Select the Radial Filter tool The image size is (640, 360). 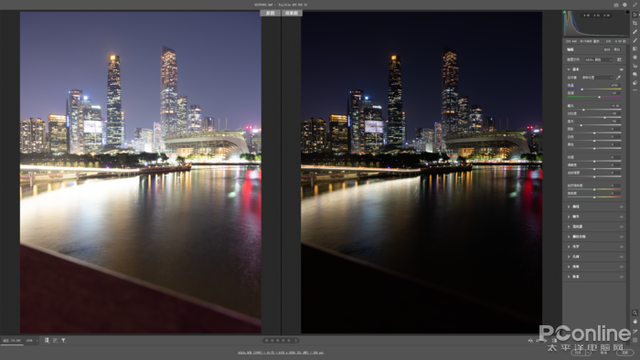(635, 58)
